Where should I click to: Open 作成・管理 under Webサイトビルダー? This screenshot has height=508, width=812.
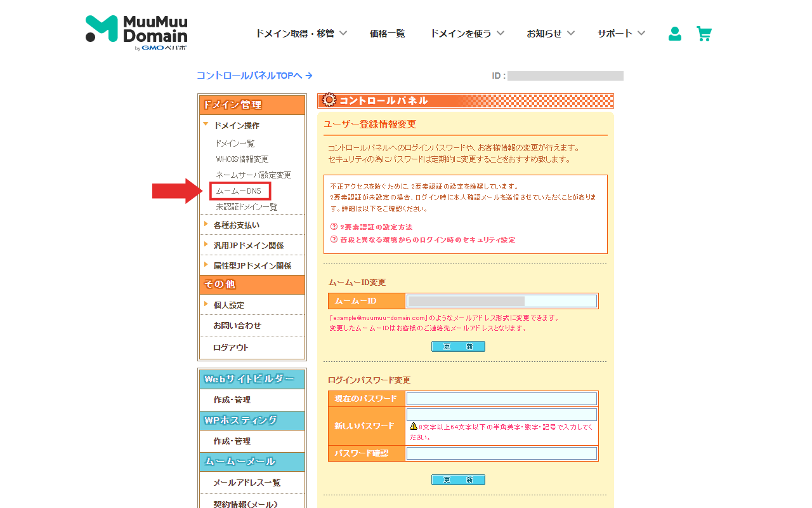232,399
